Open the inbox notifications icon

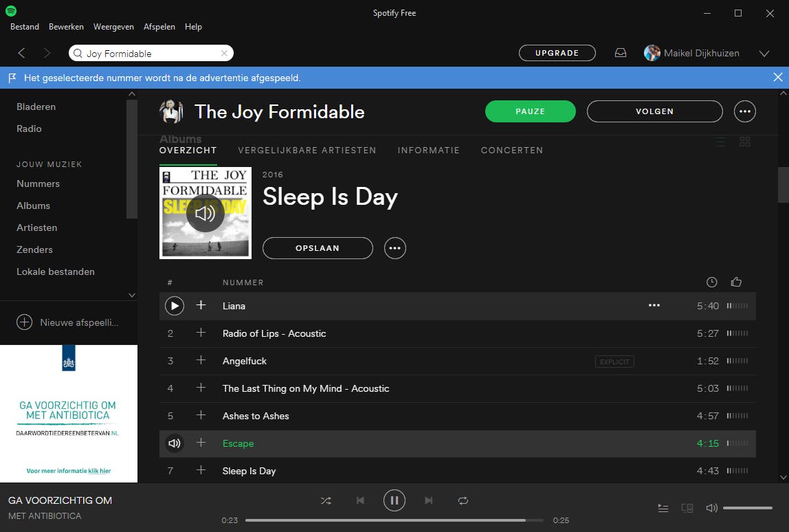[621, 53]
